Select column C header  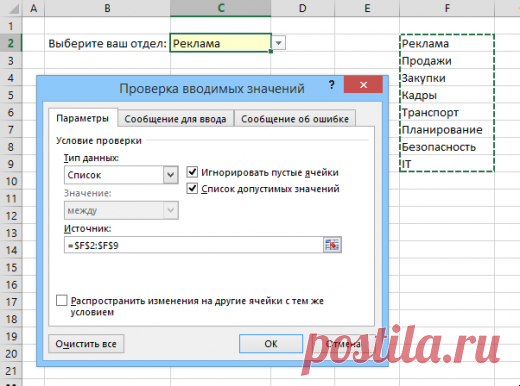[x=221, y=8]
